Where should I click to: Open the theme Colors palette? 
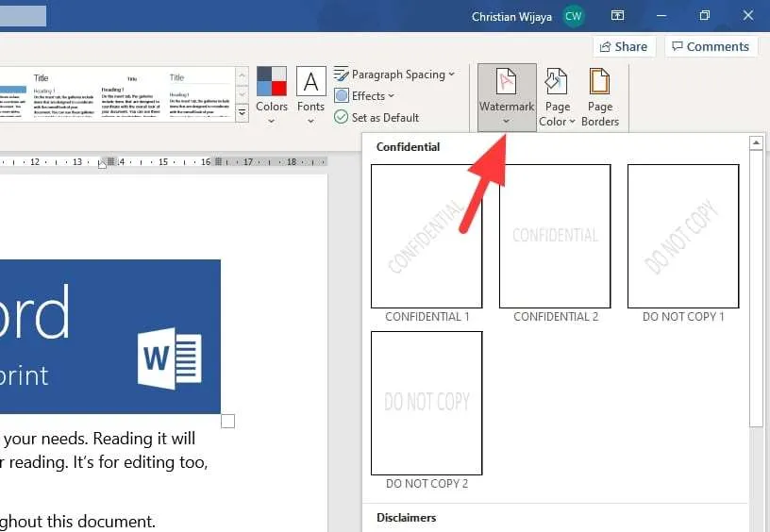pyautogui.click(x=272, y=96)
